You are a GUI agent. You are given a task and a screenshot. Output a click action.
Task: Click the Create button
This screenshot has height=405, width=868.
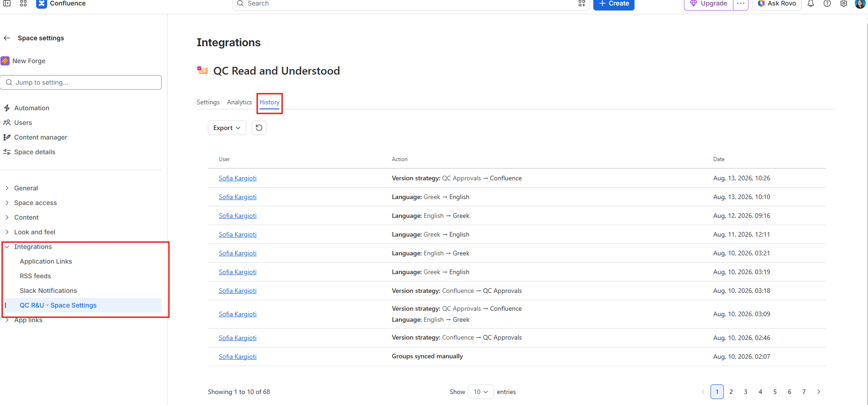[614, 4]
